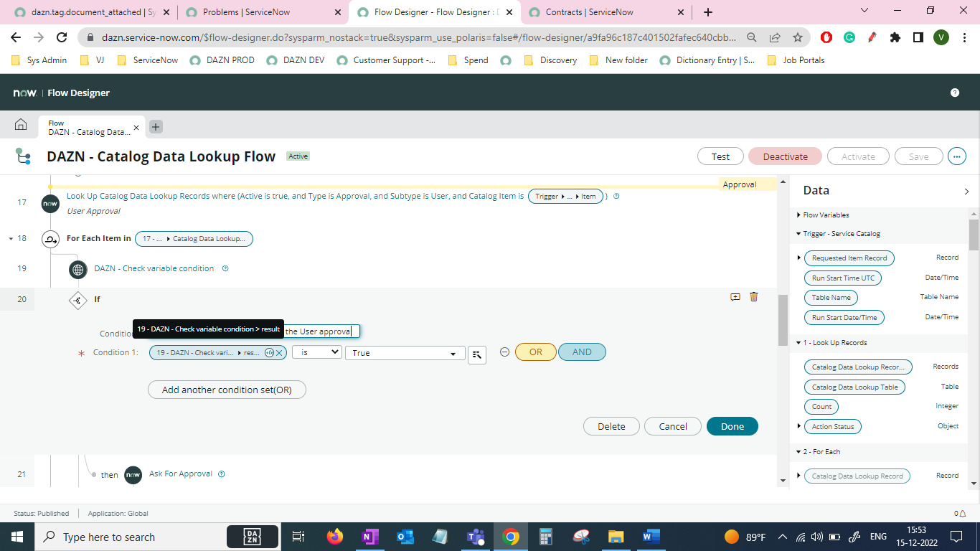Click the trash icon on step 20

click(x=754, y=296)
